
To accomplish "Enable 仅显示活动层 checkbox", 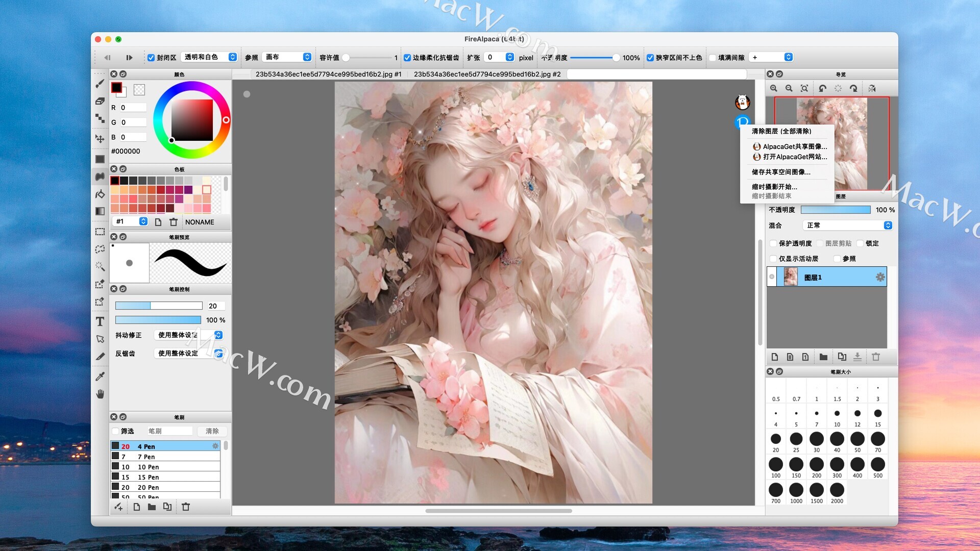I will point(773,259).
